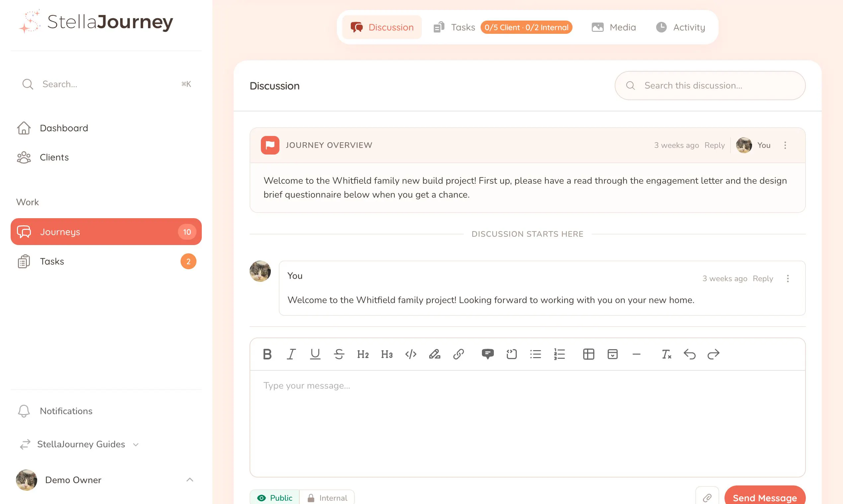
Task: Set message visibility to Public
Action: coord(275,498)
